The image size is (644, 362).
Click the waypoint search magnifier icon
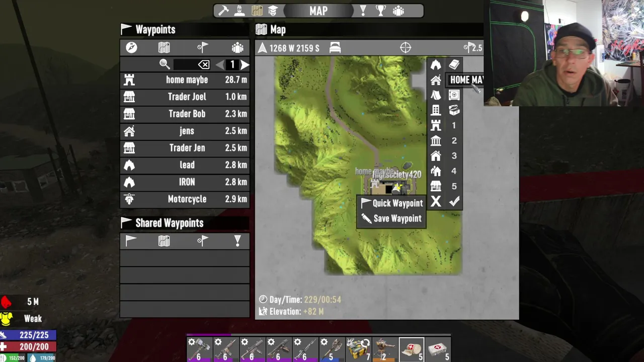point(165,64)
